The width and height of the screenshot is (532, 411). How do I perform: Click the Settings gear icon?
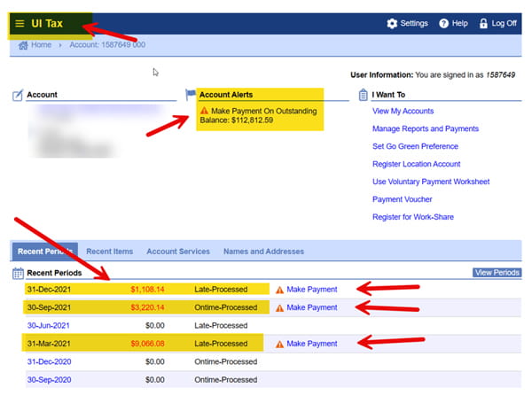point(392,23)
